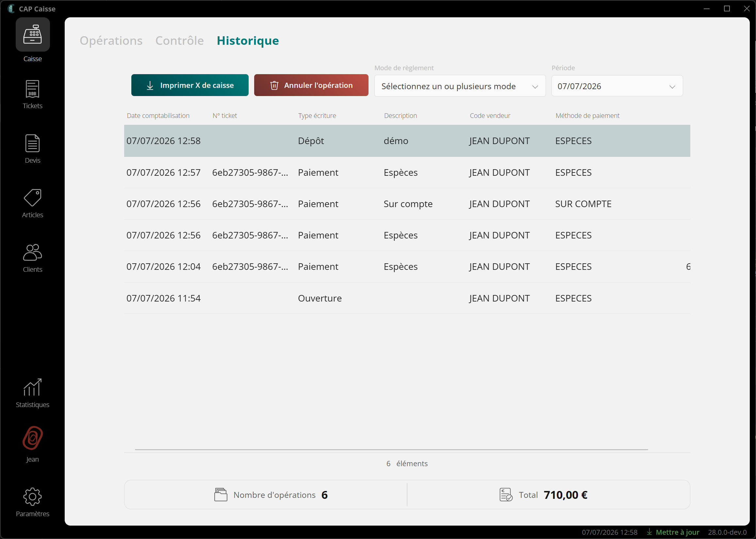Open the Clients section

(x=33, y=258)
